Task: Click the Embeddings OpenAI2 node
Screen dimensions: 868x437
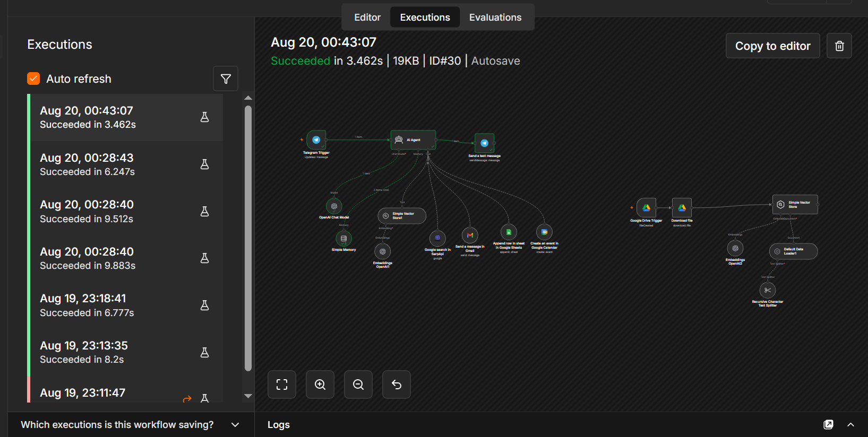Action: pos(735,248)
